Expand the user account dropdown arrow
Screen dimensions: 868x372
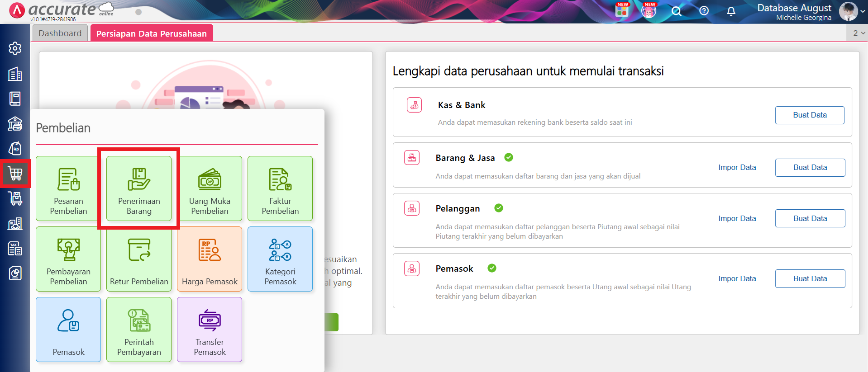point(863,11)
